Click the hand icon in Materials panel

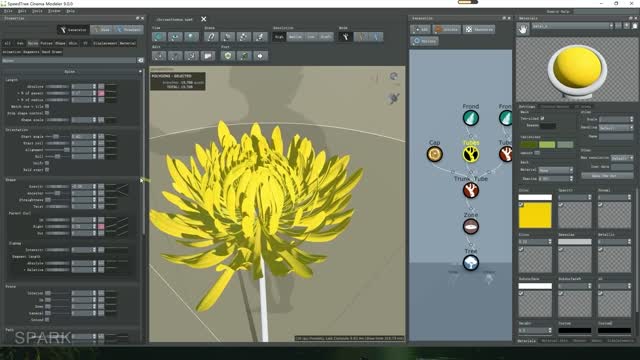click(523, 29)
